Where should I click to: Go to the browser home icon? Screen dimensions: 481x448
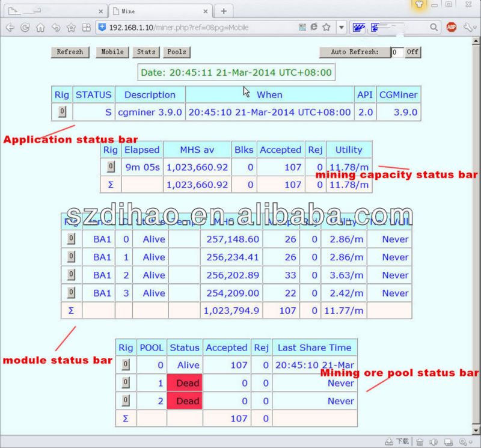pos(40,28)
